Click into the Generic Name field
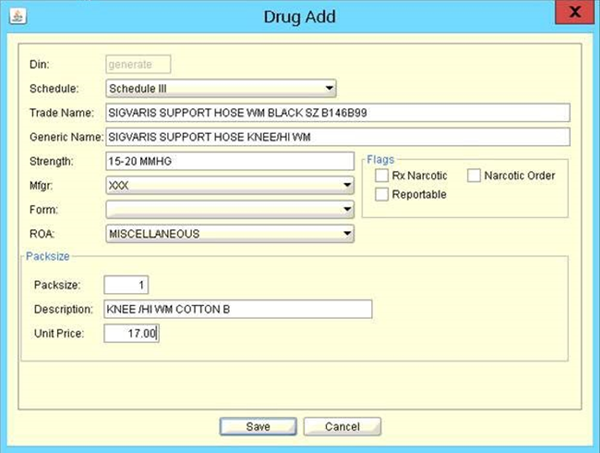Screen dimensions: 600x453 point(338,137)
